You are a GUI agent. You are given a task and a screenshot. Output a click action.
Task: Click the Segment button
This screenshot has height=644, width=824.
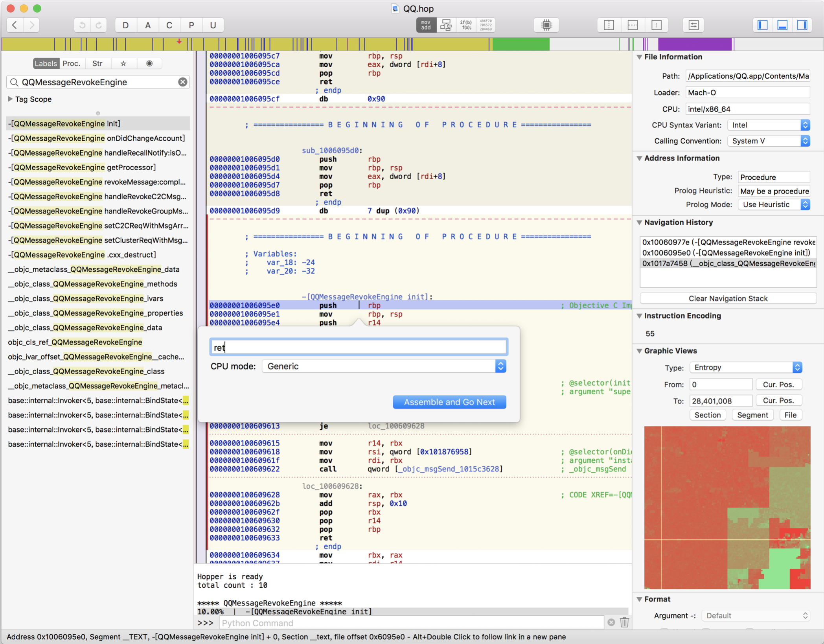click(x=752, y=415)
